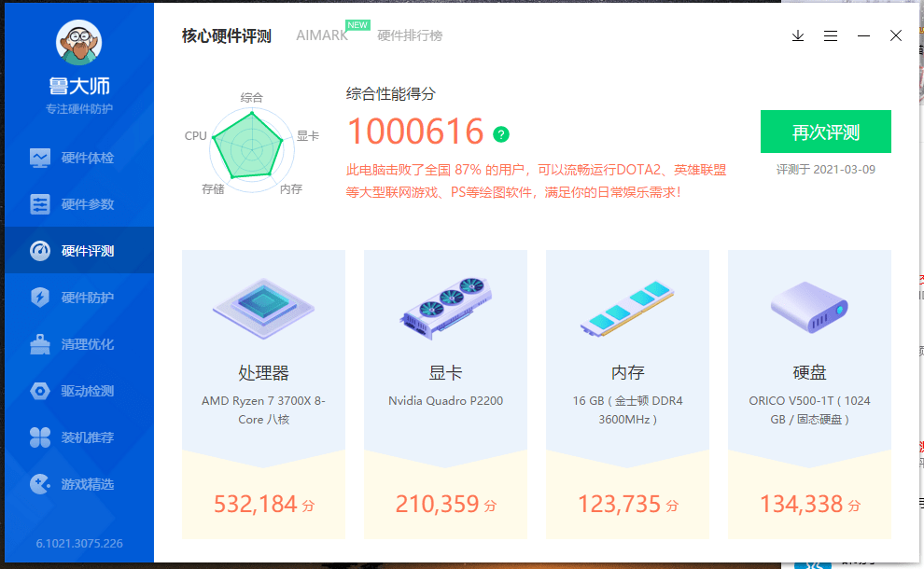
Task: Click the 综合性能得分 heading
Action: coord(391,93)
